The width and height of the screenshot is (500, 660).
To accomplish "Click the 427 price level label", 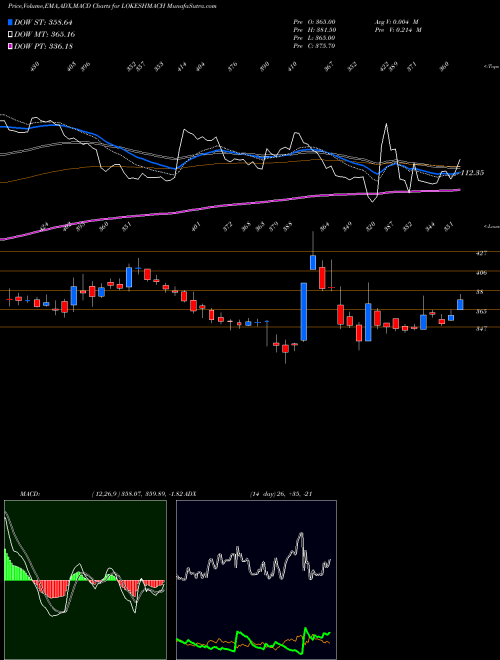I will 482,253.
